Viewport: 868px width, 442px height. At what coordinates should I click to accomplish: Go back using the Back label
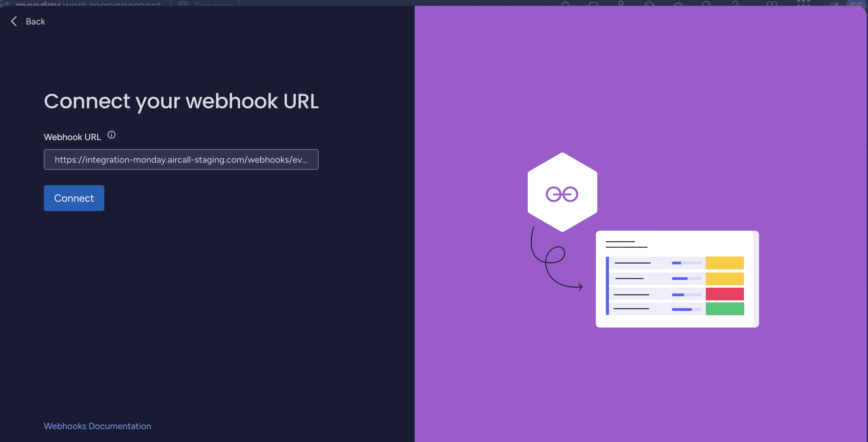point(35,21)
